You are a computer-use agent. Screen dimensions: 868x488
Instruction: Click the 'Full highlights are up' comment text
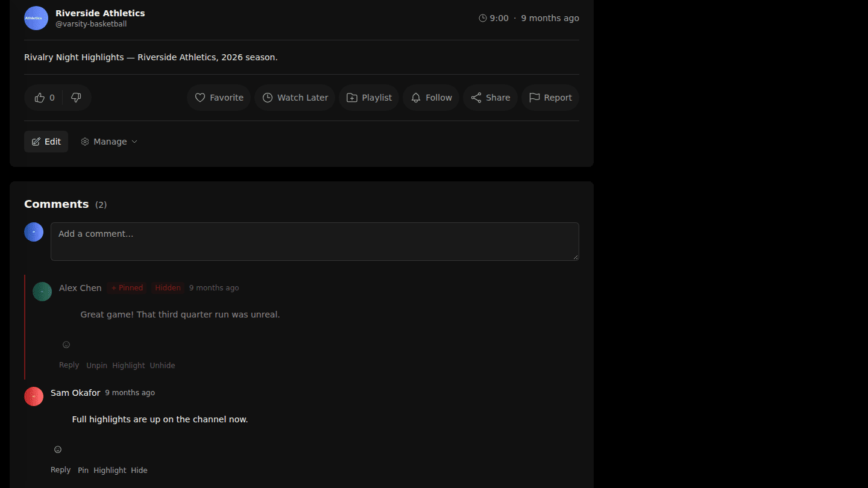point(160,419)
